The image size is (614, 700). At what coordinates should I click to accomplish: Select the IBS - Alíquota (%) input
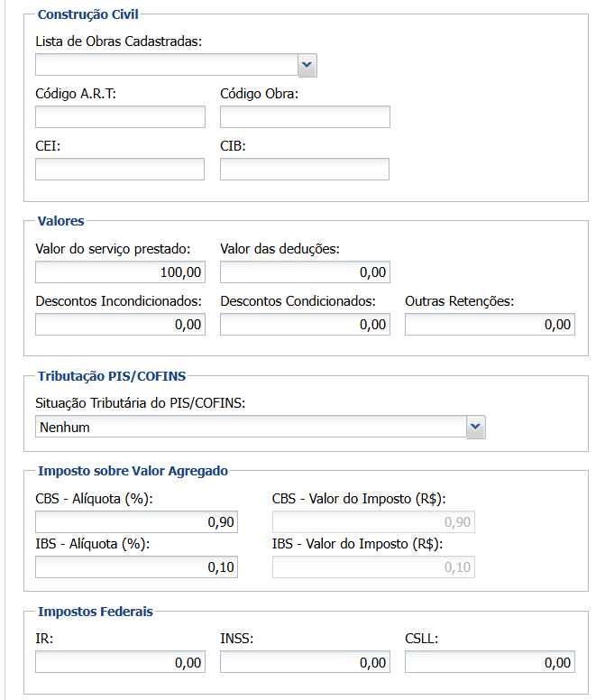[136, 566]
